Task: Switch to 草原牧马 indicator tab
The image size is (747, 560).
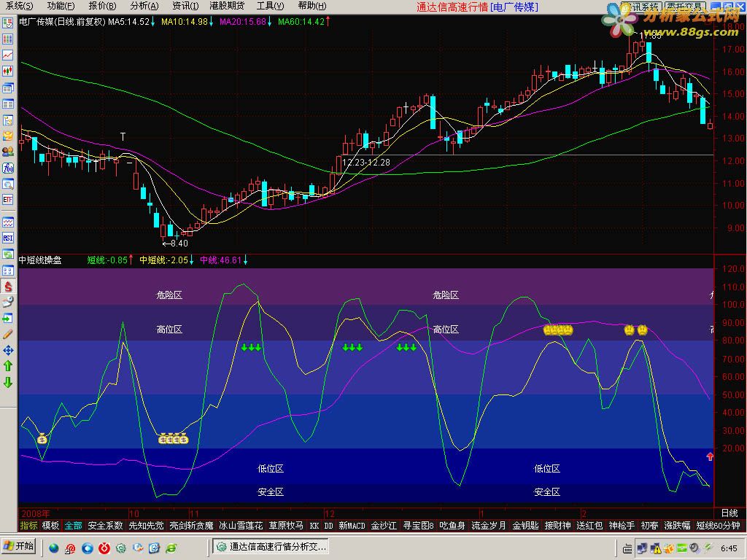Action: click(286, 526)
